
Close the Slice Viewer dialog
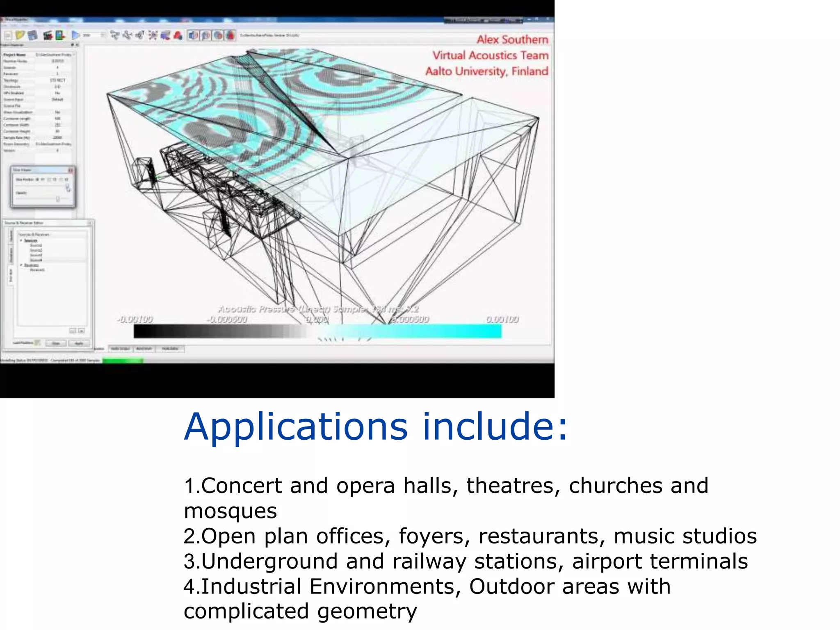[71, 170]
